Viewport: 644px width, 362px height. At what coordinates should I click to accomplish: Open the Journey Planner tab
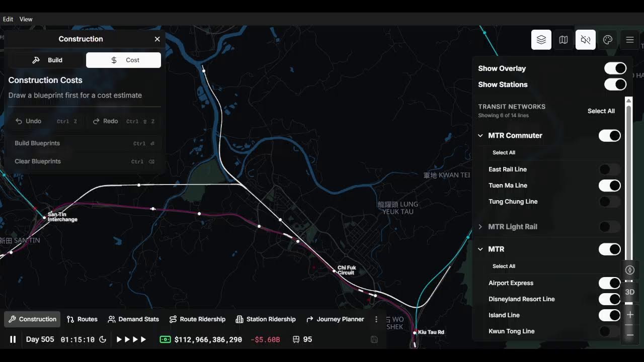(335, 319)
